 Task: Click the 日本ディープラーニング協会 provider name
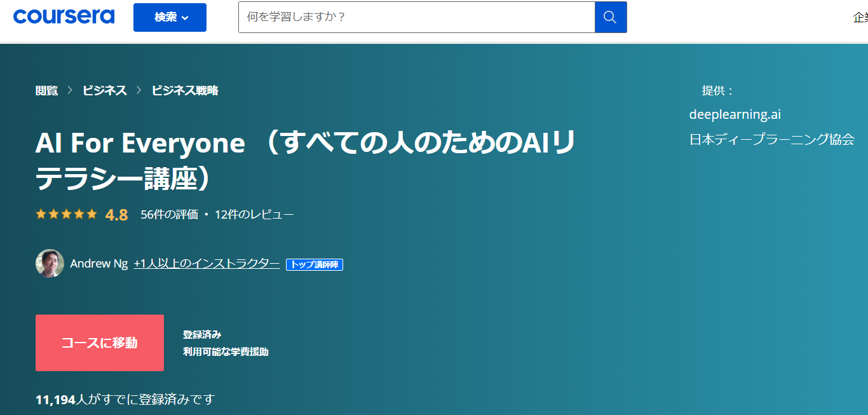[772, 139]
